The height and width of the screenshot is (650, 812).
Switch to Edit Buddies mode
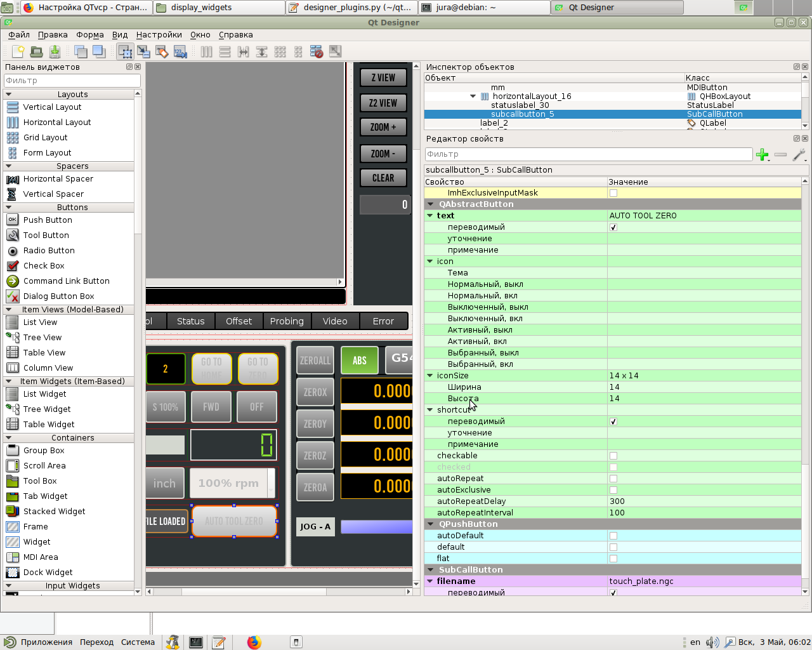pyautogui.click(x=162, y=51)
